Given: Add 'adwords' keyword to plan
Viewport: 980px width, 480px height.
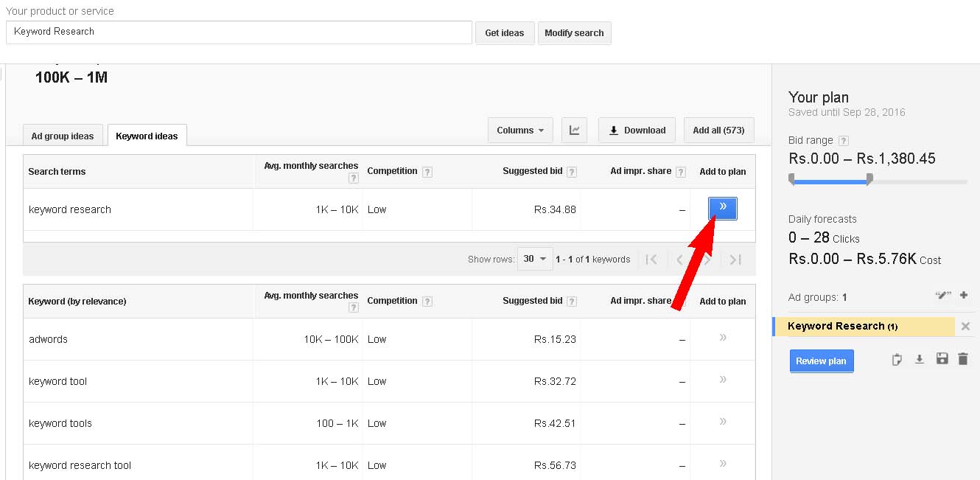Looking at the screenshot, I should (x=723, y=338).
